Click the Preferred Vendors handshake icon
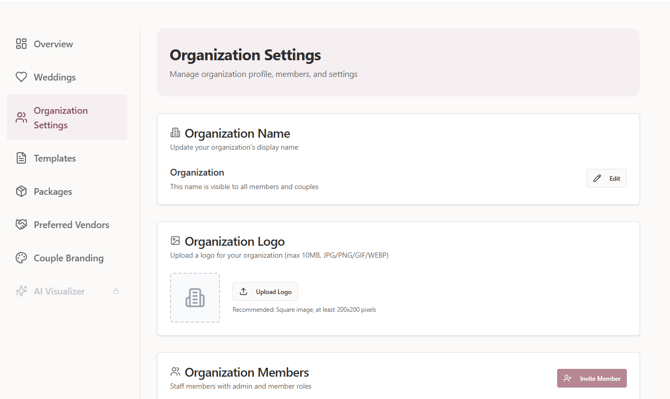 (21, 224)
